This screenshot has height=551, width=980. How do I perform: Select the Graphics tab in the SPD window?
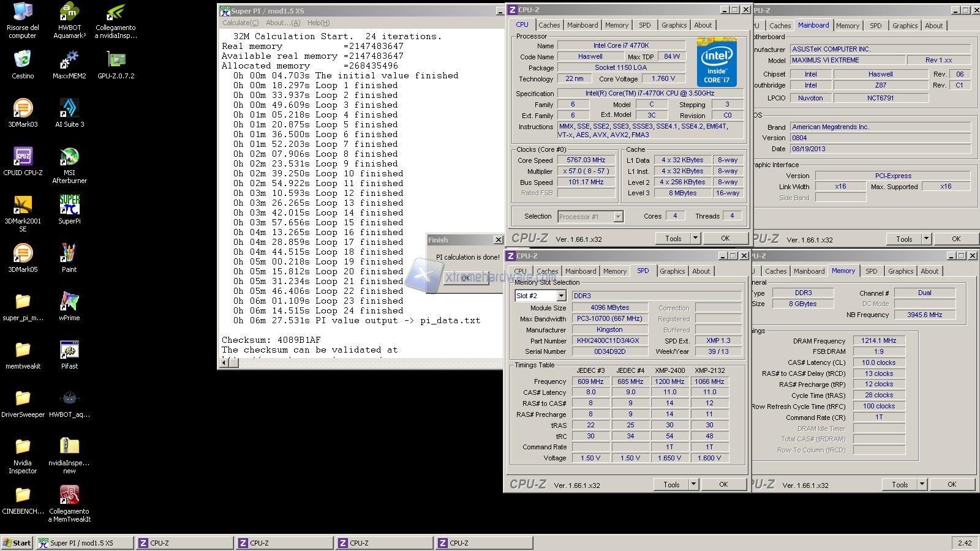point(672,271)
